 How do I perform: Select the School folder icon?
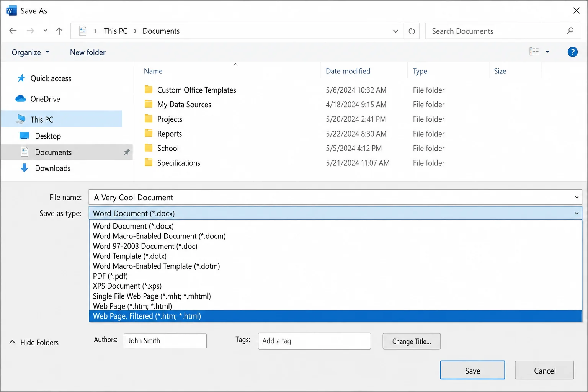[149, 148]
